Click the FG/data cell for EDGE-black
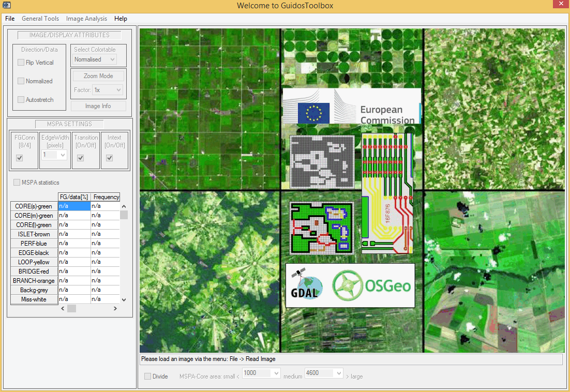570x392 pixels. pyautogui.click(x=74, y=252)
